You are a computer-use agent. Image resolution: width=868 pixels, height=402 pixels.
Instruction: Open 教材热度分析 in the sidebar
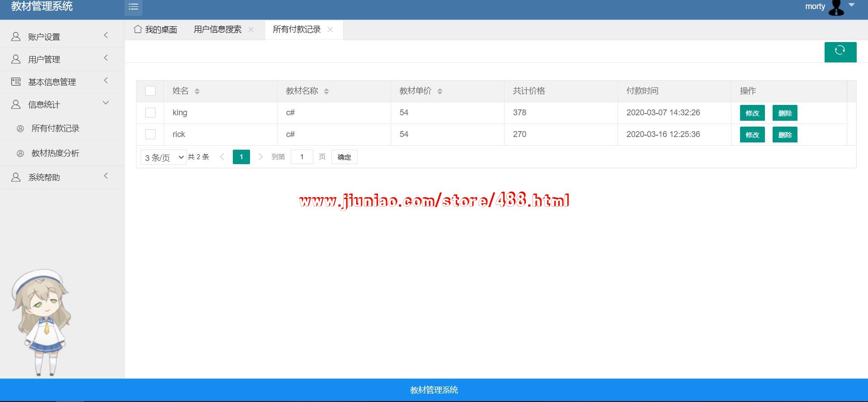[55, 153]
